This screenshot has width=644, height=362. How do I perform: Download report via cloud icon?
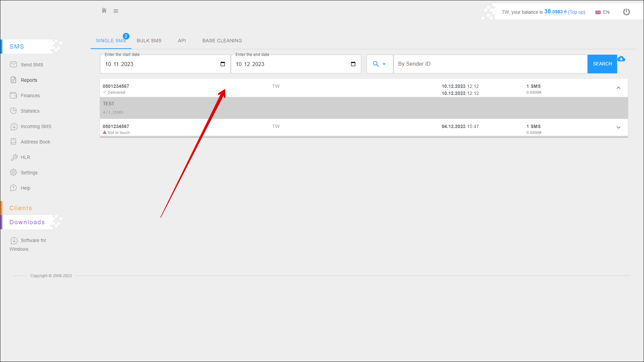pyautogui.click(x=621, y=59)
